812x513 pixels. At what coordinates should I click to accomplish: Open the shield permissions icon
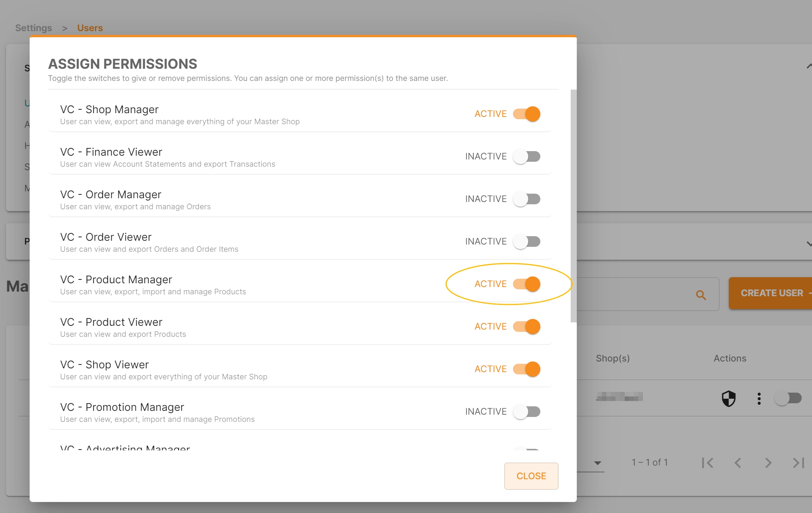click(729, 398)
